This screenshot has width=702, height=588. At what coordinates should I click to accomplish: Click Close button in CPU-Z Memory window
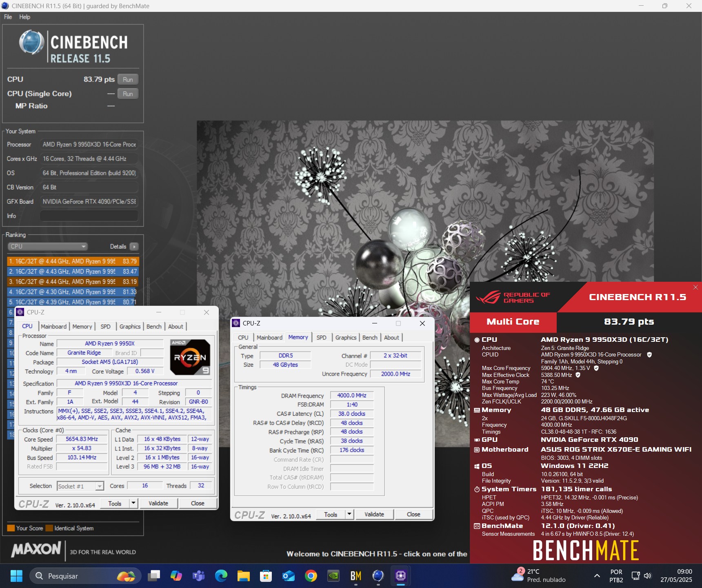click(x=413, y=514)
